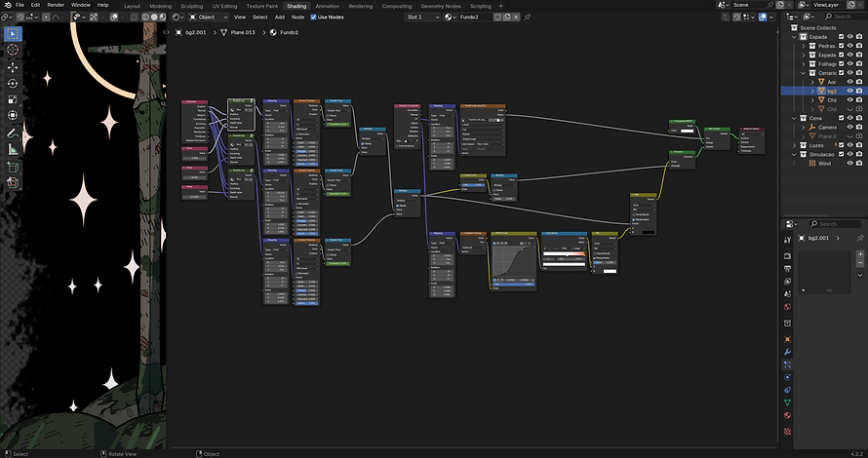
Task: Hide the Camera object in viewport
Action: [x=850, y=128]
